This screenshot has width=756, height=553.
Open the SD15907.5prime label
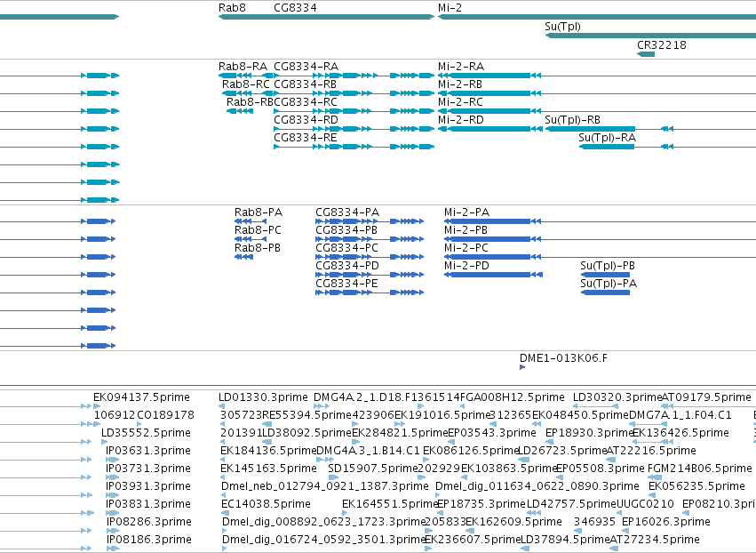373,469
